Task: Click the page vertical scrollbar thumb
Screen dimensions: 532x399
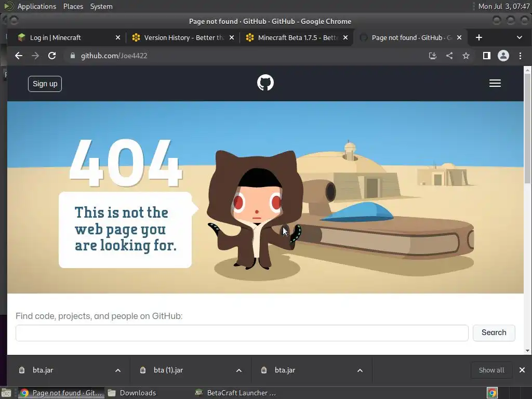Action: 527,128
